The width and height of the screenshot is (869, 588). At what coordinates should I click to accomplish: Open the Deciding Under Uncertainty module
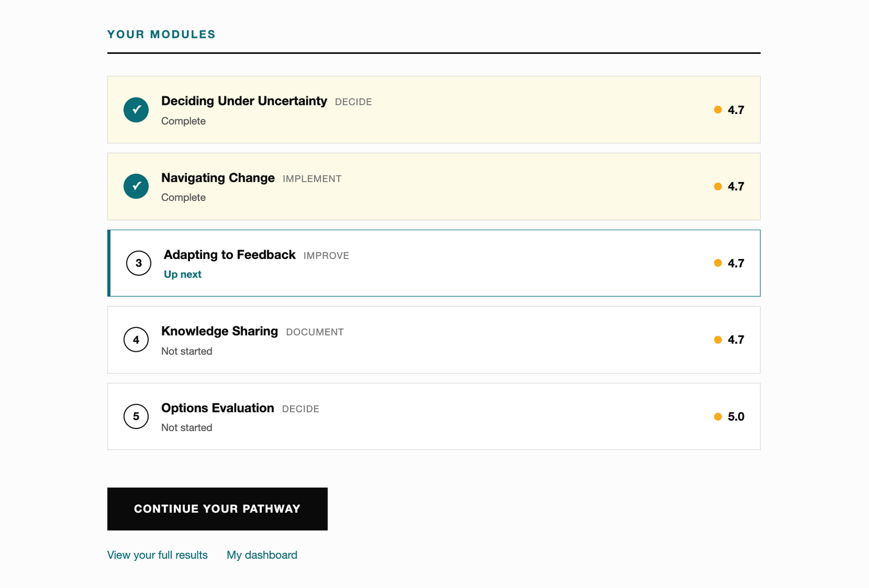coord(434,110)
